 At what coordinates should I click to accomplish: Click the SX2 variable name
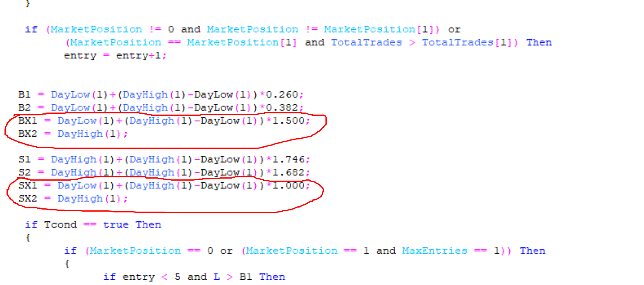click(28, 199)
